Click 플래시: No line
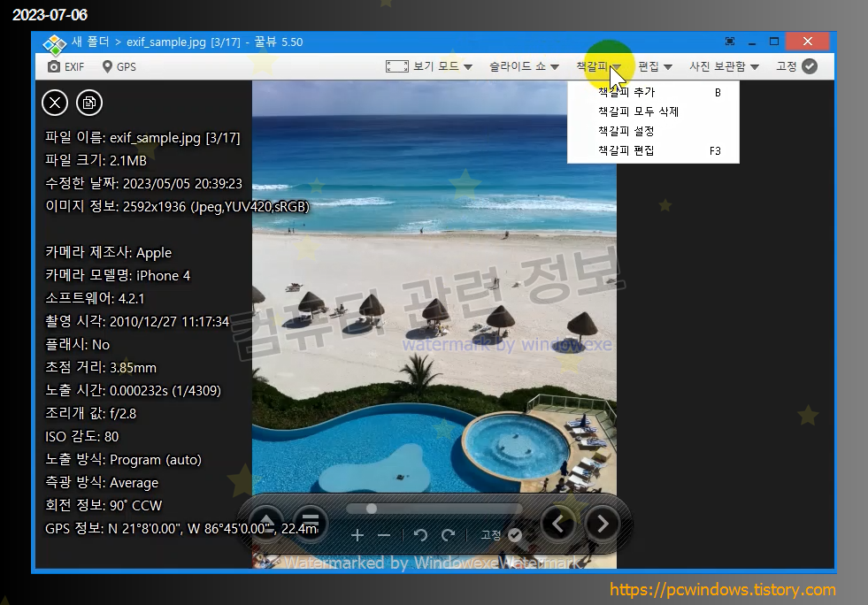Screen dimensions: 868x605 coord(77,344)
